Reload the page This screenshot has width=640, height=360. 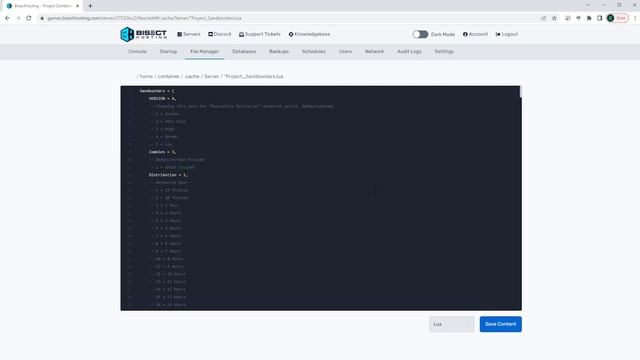(29, 18)
